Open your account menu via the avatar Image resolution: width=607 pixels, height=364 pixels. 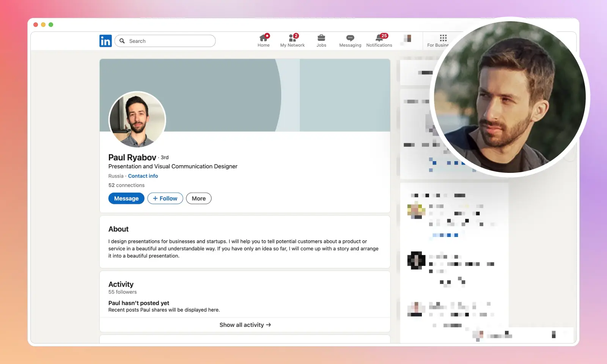coord(408,38)
